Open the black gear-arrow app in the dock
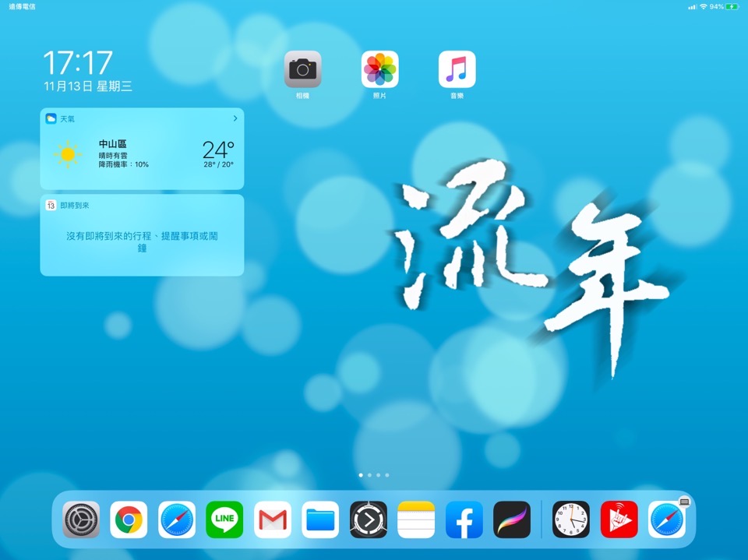The height and width of the screenshot is (560, 748). pos(369,519)
